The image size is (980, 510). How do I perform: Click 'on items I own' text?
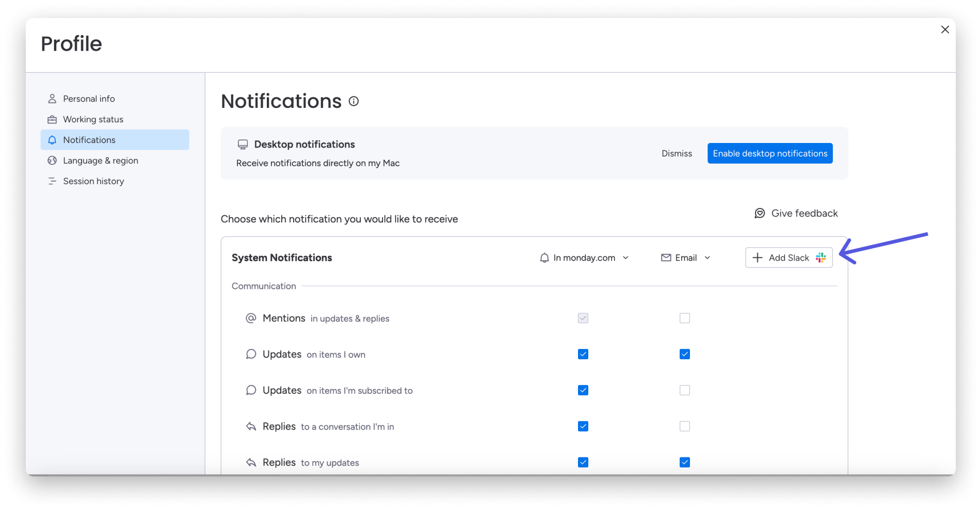tap(336, 355)
